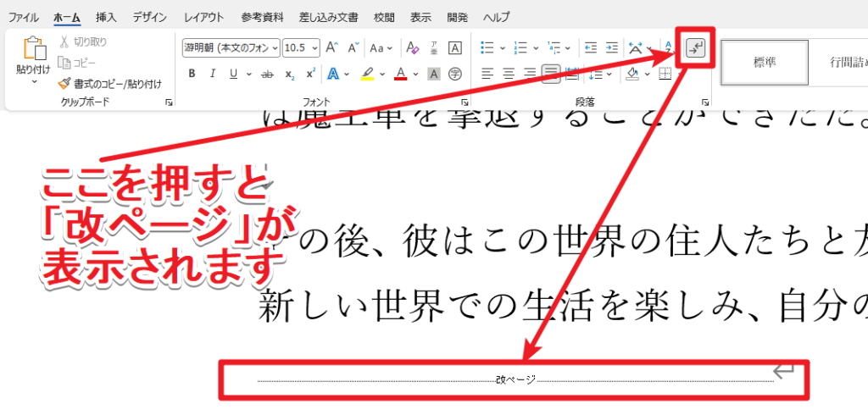Select 書式のコピー/貼り付け format painter
Viewport: 868px width, 415px height.
coord(110,84)
